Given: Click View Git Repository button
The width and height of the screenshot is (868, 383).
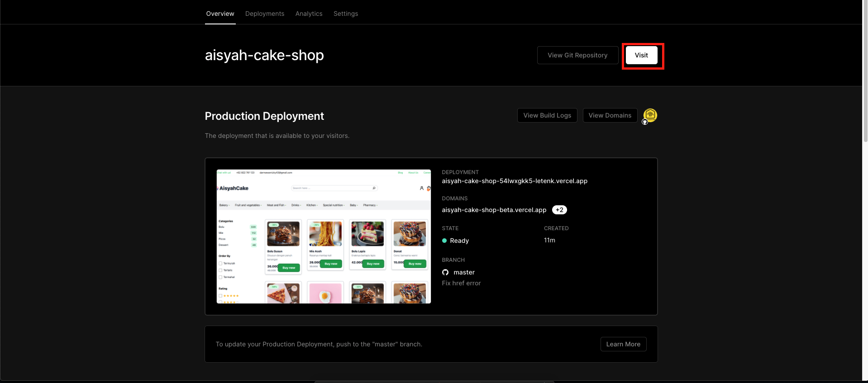Looking at the screenshot, I should [577, 55].
